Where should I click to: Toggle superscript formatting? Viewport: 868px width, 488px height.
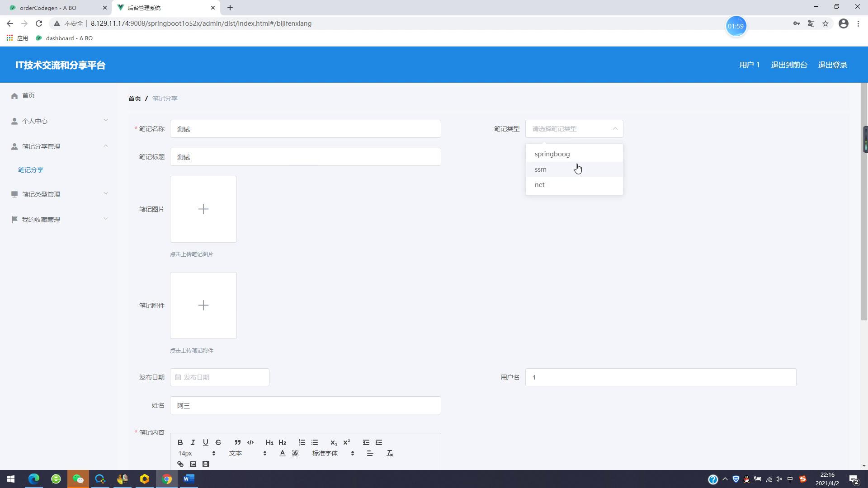tap(347, 442)
